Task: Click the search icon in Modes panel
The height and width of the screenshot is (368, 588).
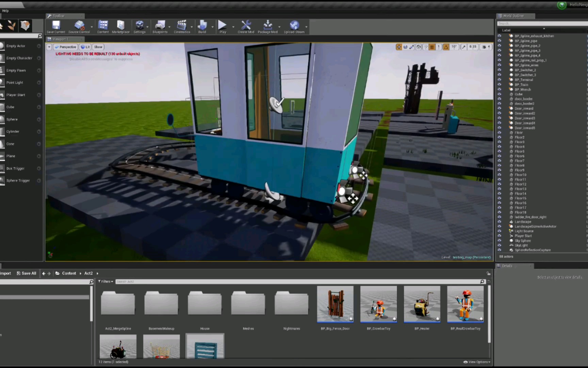Action: (x=40, y=36)
